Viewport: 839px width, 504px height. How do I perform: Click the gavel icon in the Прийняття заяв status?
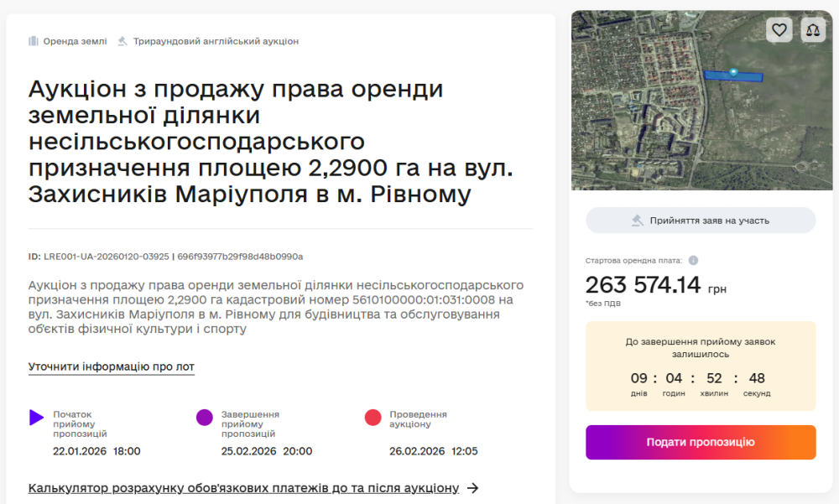click(x=638, y=221)
